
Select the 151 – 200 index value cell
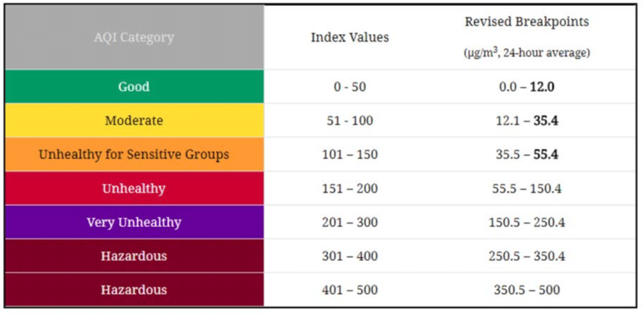click(350, 188)
